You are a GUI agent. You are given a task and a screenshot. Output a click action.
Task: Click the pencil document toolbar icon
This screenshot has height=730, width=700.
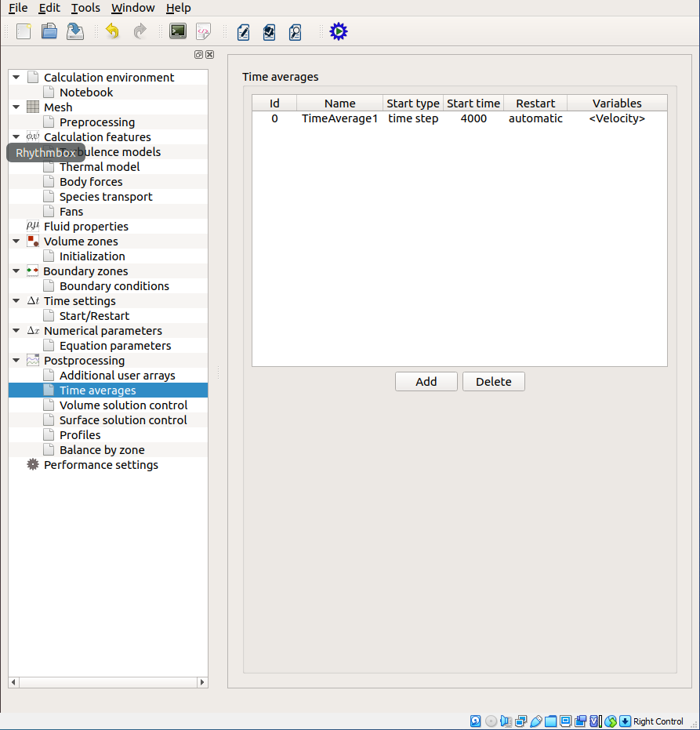pyautogui.click(x=243, y=31)
